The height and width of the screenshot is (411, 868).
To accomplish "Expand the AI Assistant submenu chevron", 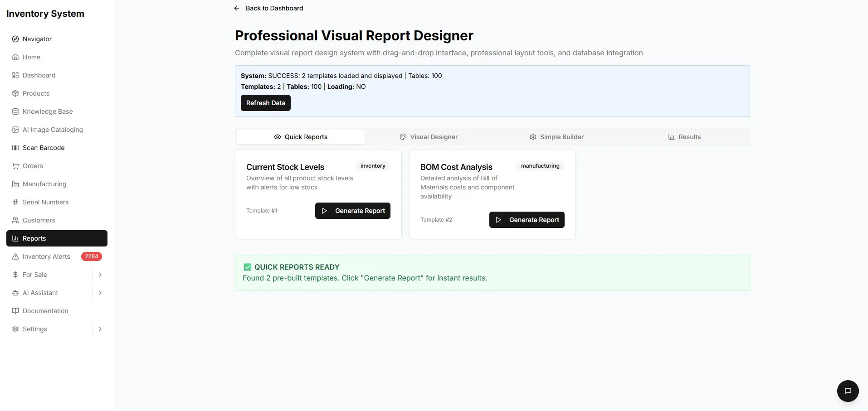I will (100, 293).
